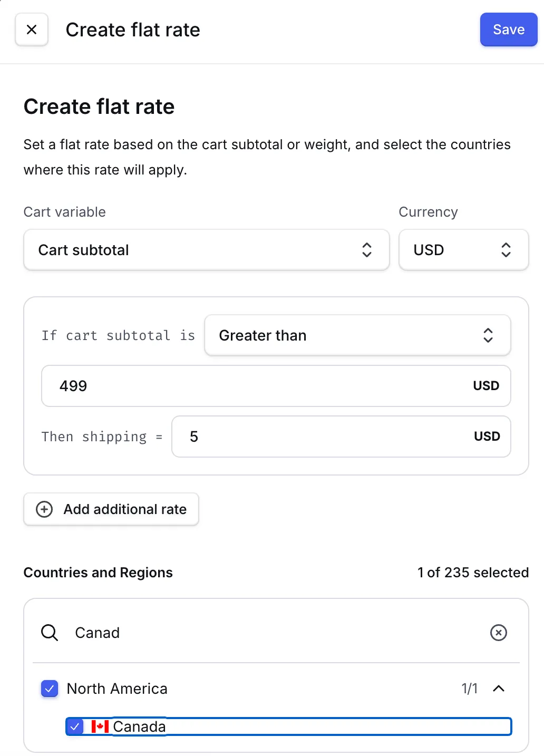Uncheck the North America region checkbox
544x756 pixels.
(x=50, y=689)
